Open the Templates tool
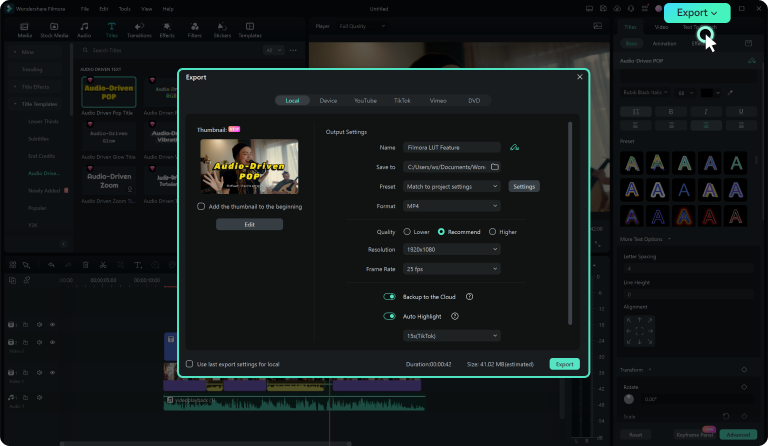This screenshot has height=446, width=768. pos(250,30)
